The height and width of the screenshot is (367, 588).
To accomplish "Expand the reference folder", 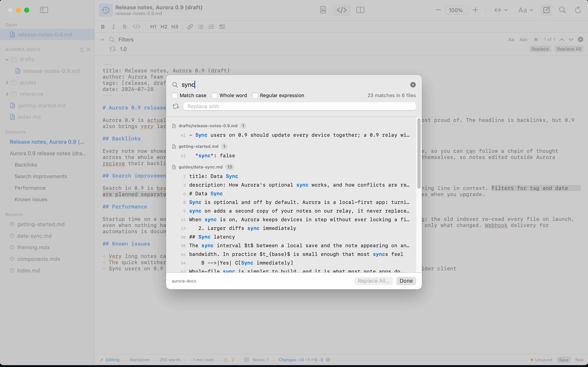I will tap(7, 94).
